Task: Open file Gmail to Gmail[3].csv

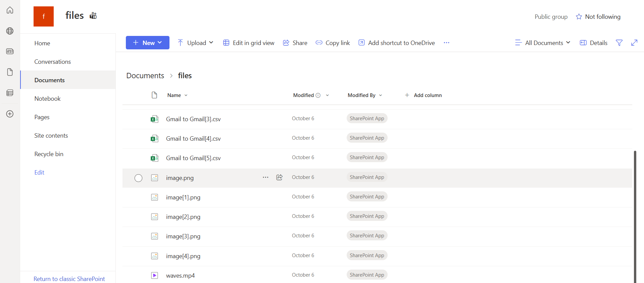Action: tap(193, 119)
